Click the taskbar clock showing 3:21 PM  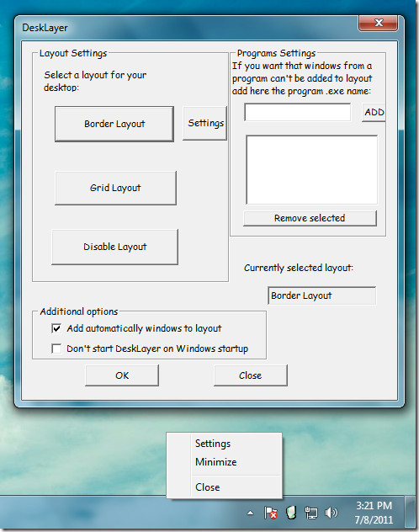[374, 513]
